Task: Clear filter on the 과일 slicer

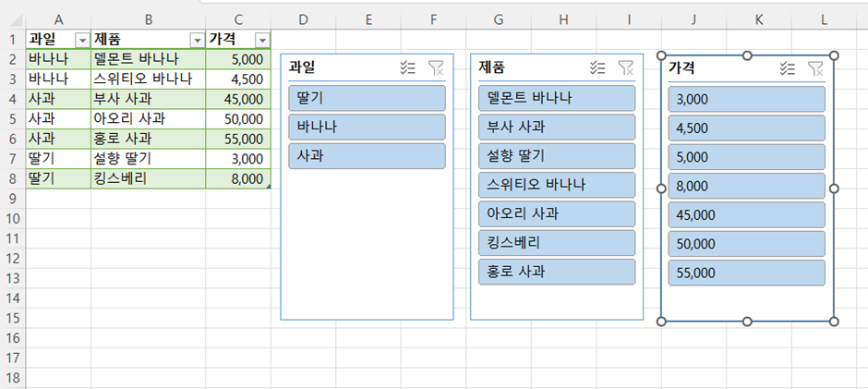Action: click(x=436, y=68)
